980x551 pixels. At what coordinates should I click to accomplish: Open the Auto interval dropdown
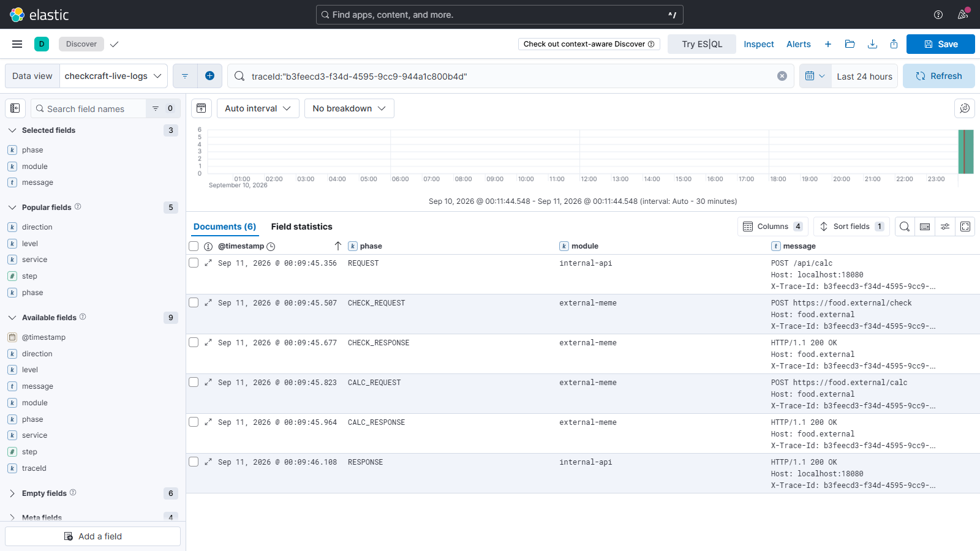coord(258,108)
